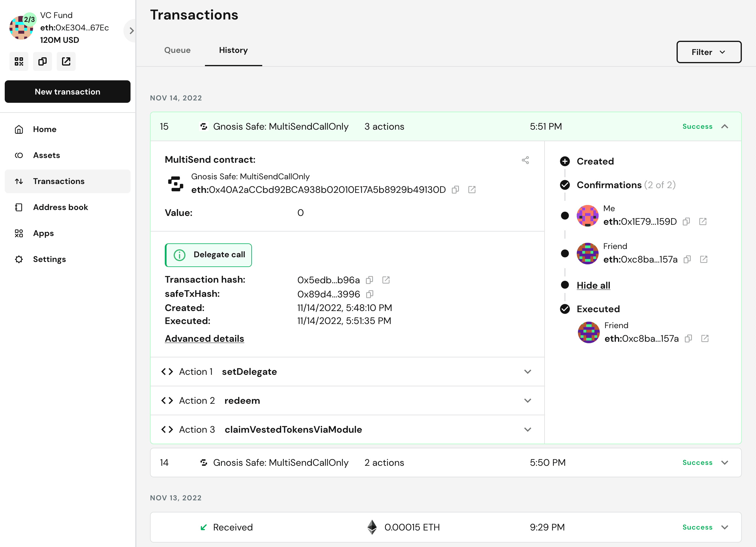Open Friend confirmation address in explorer
Screen dimensions: 756x547
(x=704, y=260)
